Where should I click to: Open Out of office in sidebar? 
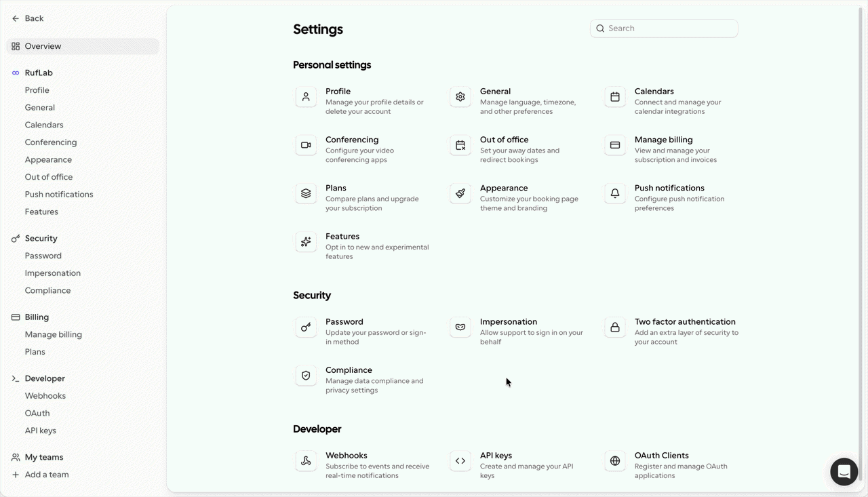coord(49,177)
